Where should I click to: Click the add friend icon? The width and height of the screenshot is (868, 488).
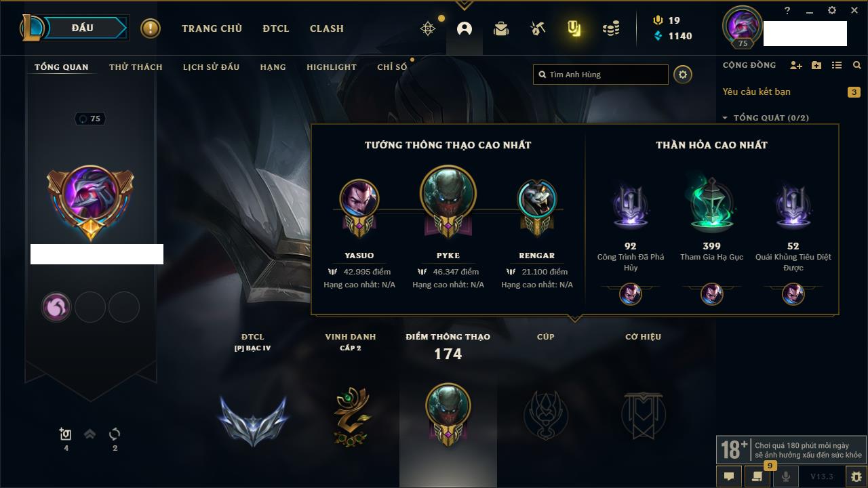pyautogui.click(x=796, y=65)
